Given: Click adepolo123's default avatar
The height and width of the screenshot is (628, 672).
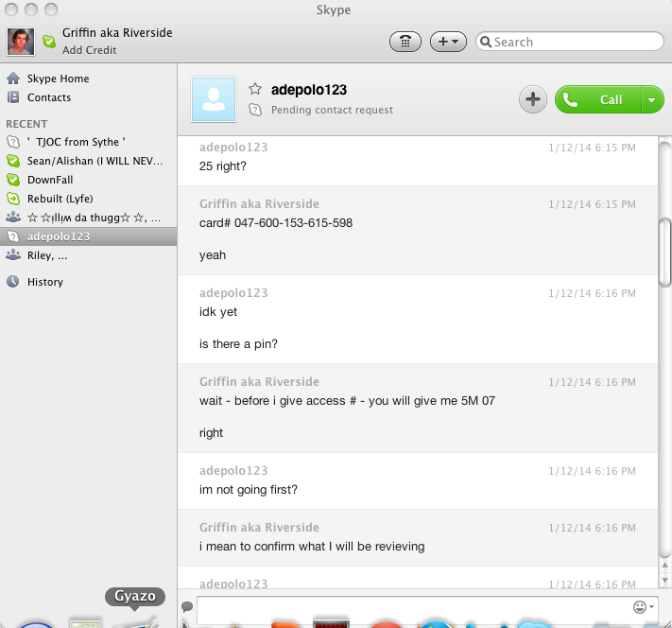Looking at the screenshot, I should click(x=214, y=99).
